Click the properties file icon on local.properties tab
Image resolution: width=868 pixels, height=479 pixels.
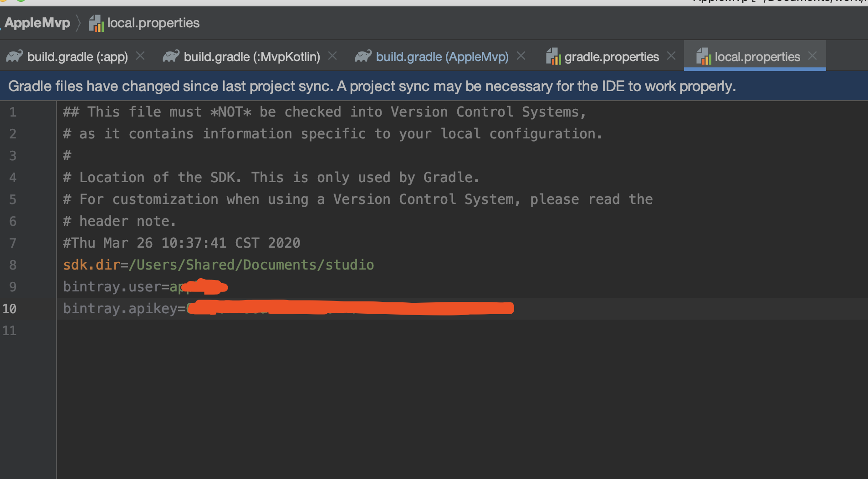tap(704, 56)
